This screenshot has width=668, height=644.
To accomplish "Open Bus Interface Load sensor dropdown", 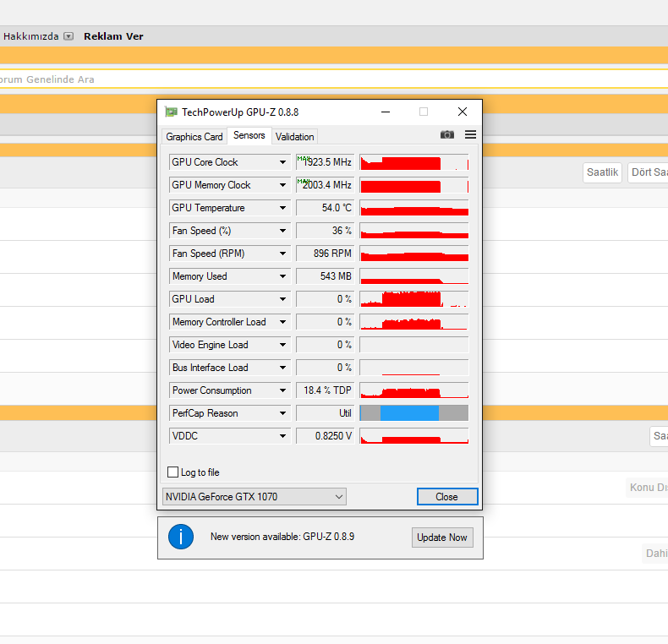I will (282, 368).
